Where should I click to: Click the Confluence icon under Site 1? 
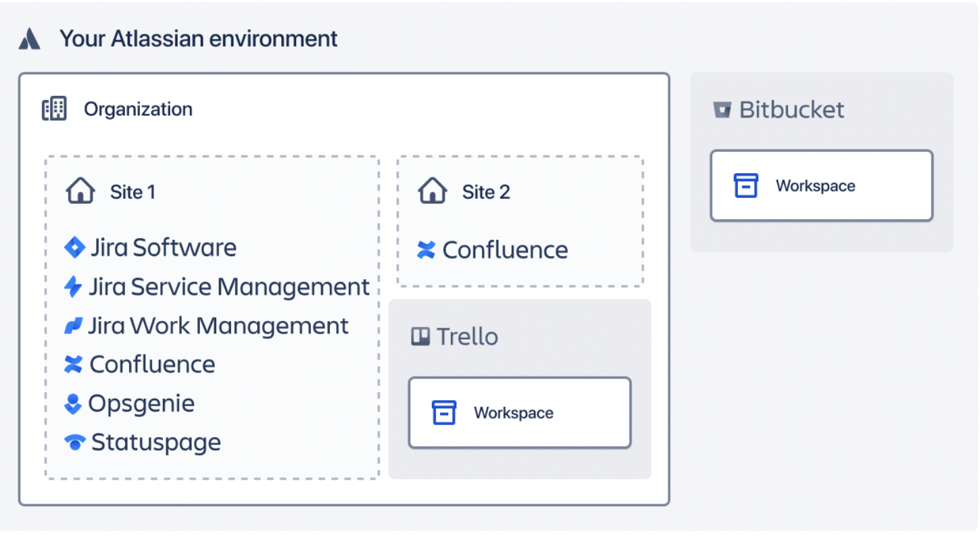(x=75, y=364)
